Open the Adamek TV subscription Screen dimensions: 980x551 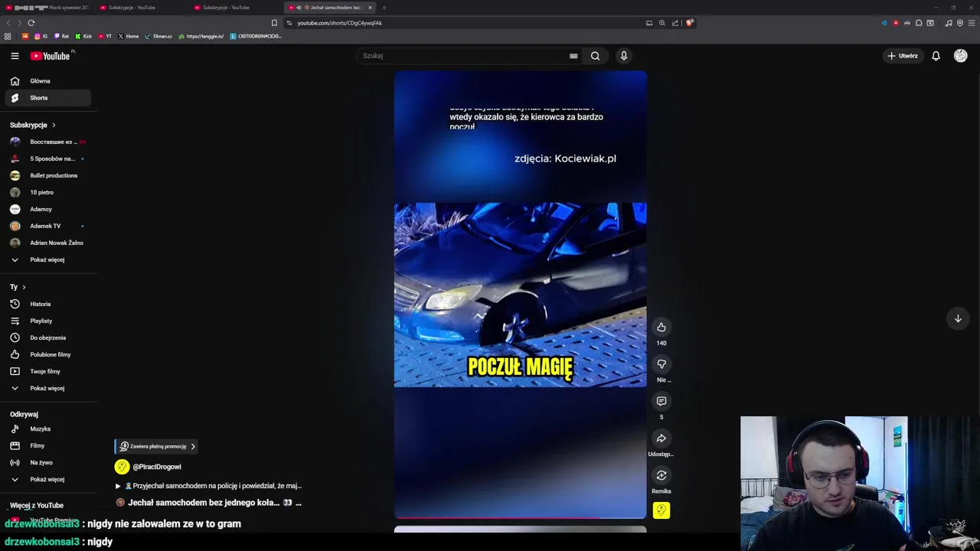pos(48,226)
